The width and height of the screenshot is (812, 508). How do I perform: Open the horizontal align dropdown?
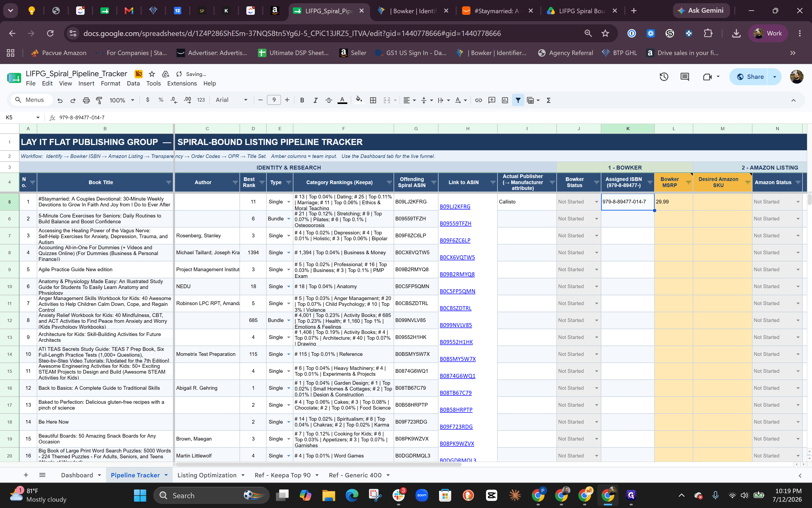409,100
